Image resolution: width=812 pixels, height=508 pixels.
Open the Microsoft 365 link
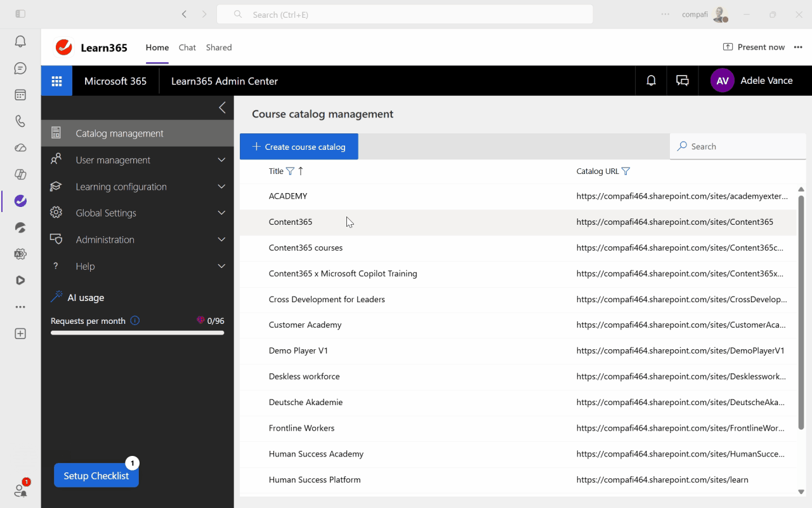coord(115,81)
